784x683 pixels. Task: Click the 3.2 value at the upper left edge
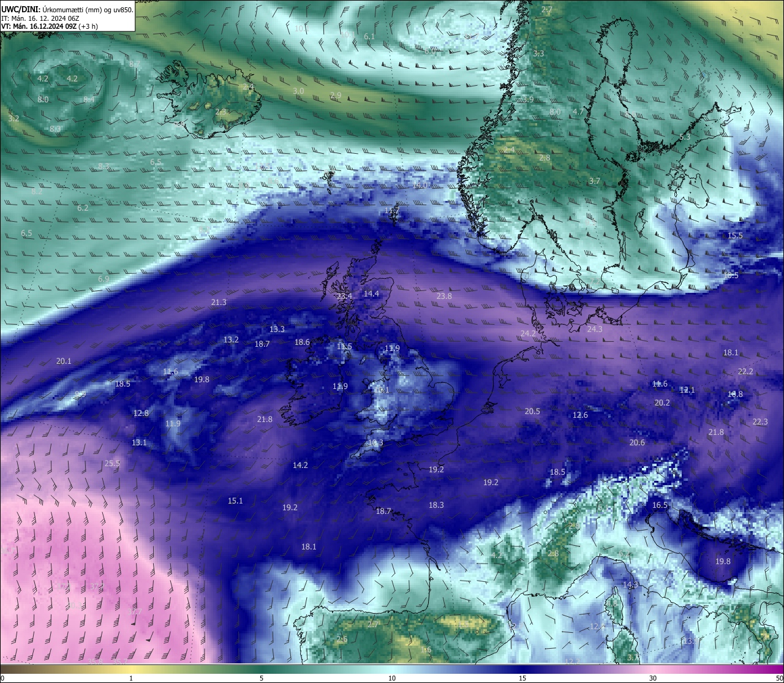[x=13, y=118]
